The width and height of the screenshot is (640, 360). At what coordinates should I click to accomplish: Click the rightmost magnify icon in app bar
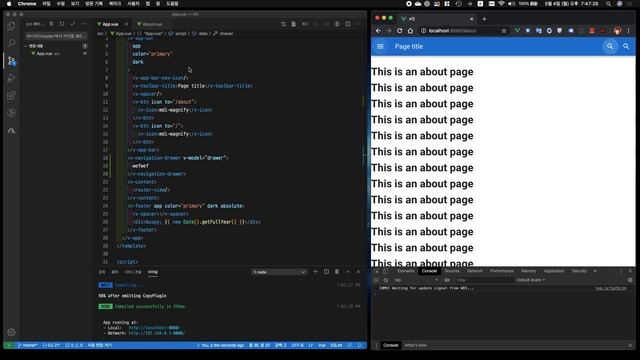(626, 47)
